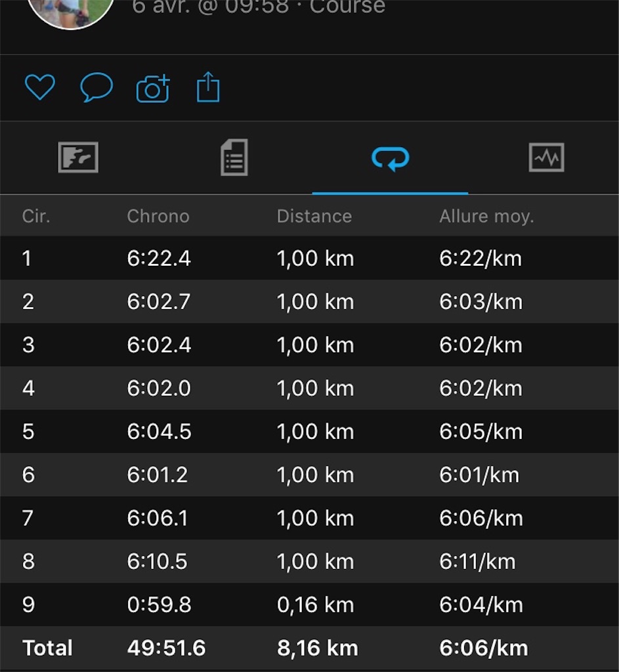Select lap 6 row showing 6:01/km

pyautogui.click(x=310, y=474)
